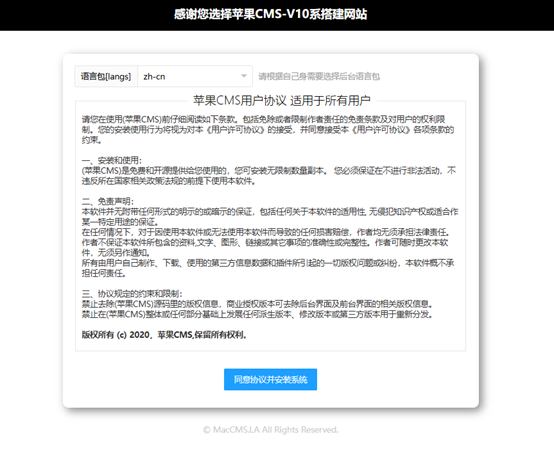Click the section heading 一、安装和使用:
554x450 pixels.
tap(112, 160)
